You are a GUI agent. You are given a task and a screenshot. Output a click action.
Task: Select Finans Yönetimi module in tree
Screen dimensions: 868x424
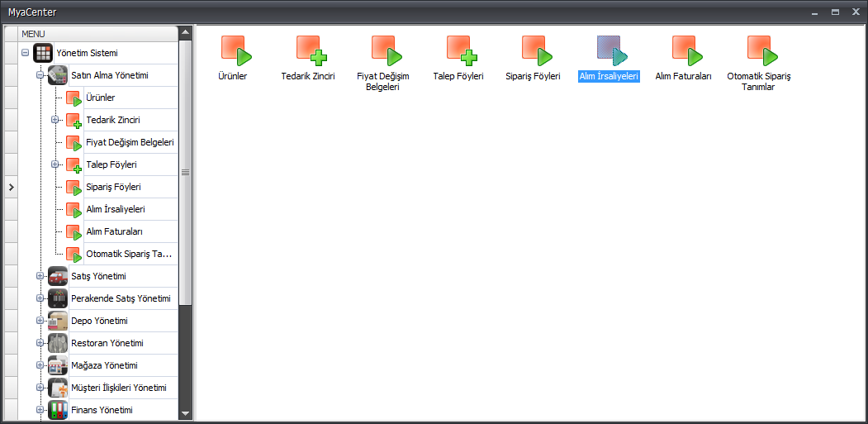pyautogui.click(x=102, y=410)
